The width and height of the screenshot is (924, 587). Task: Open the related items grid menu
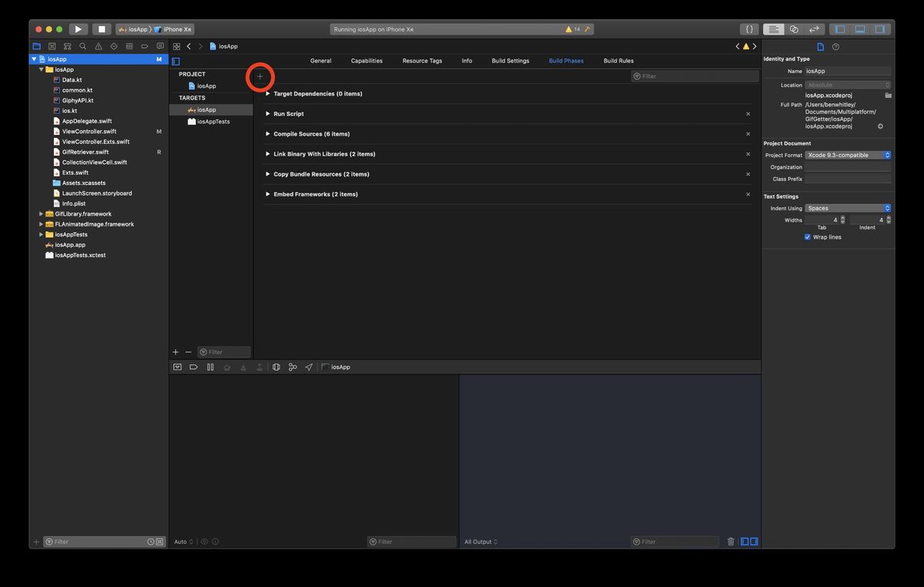[176, 46]
